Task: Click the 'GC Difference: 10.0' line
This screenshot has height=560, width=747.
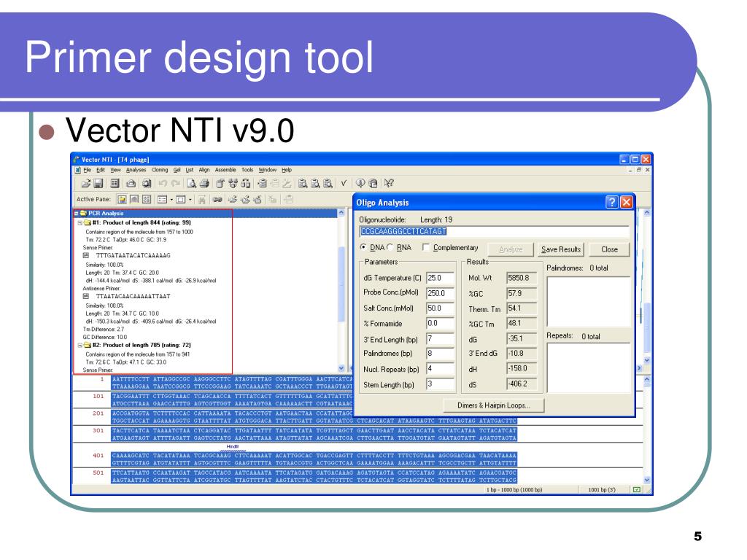Action: tap(105, 337)
